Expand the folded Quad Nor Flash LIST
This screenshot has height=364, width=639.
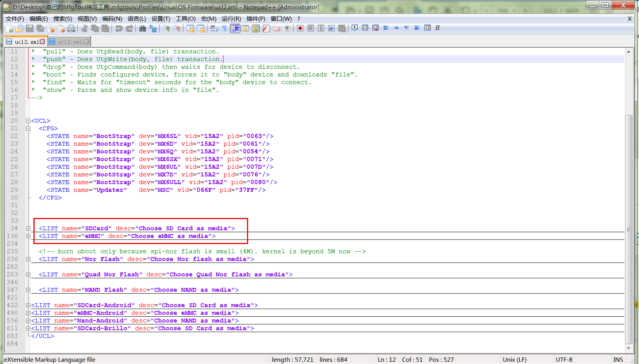point(28,274)
